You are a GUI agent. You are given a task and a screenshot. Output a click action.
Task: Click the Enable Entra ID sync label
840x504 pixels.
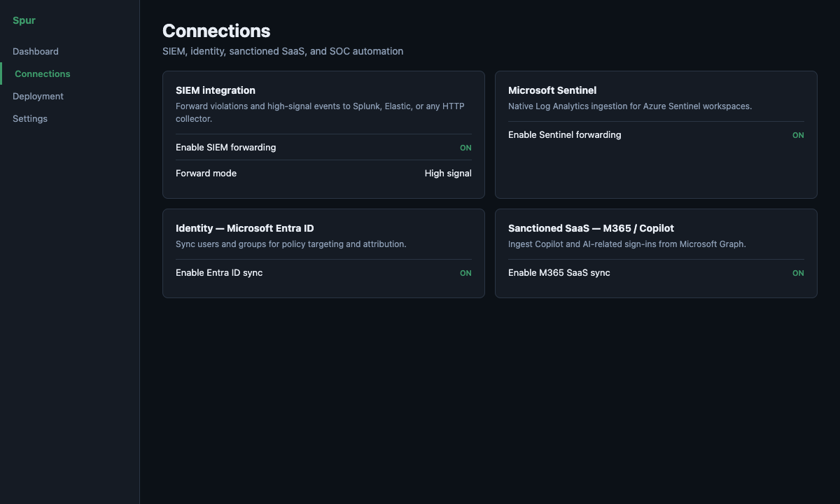(x=219, y=272)
